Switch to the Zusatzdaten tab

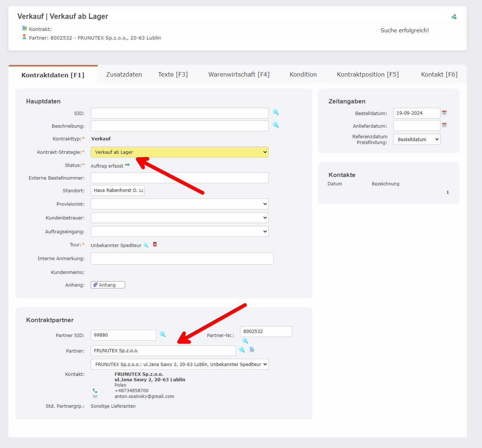pyautogui.click(x=124, y=74)
